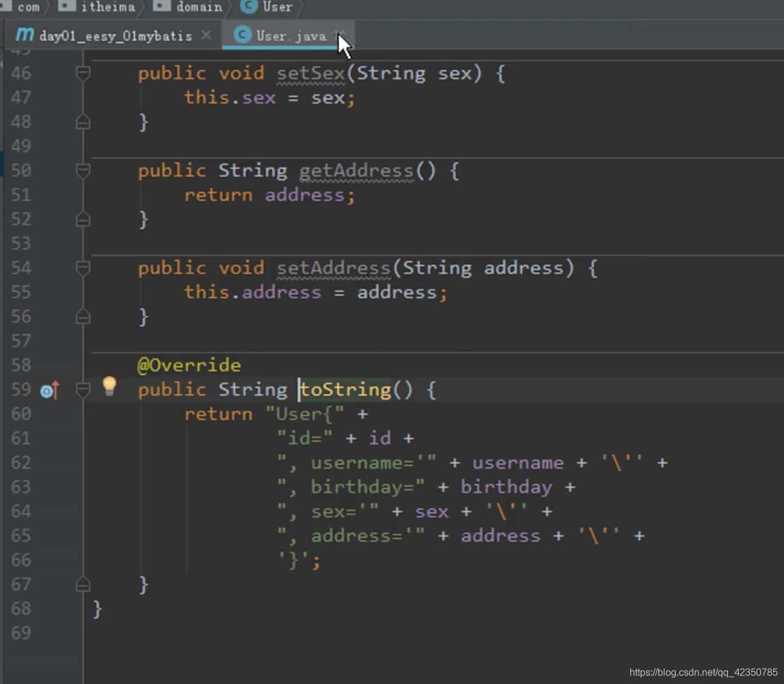This screenshot has height=684, width=784.
Task: Click line number 58 in gutter
Action: (21, 365)
